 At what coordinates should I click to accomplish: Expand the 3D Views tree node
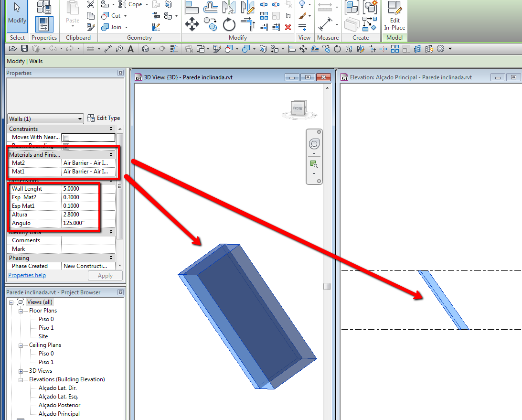[x=21, y=371]
